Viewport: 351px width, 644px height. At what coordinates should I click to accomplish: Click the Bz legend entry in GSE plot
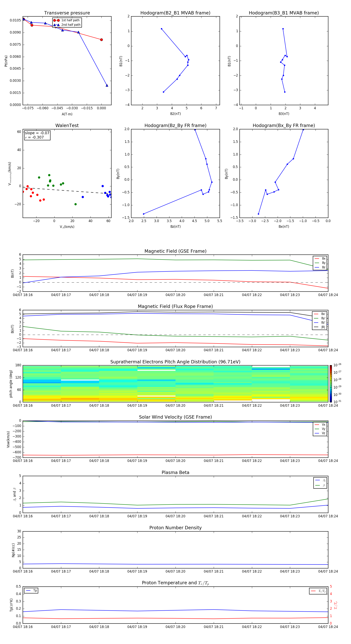click(320, 268)
